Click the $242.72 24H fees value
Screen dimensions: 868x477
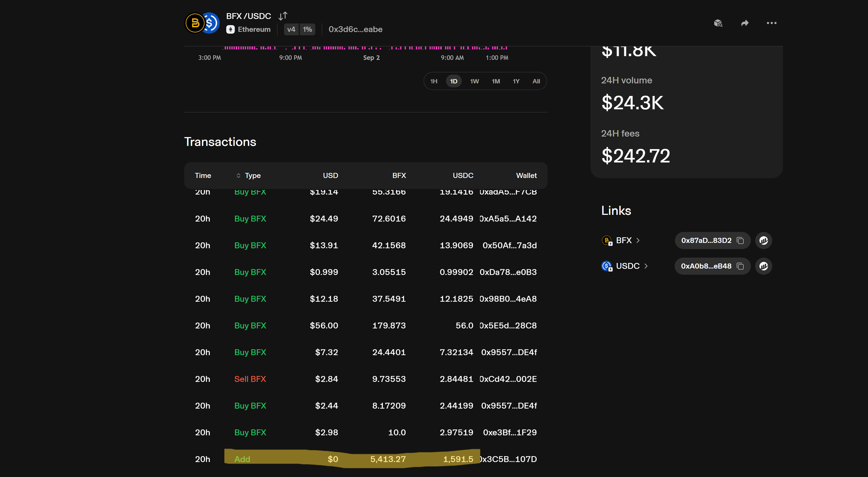pyautogui.click(x=636, y=156)
